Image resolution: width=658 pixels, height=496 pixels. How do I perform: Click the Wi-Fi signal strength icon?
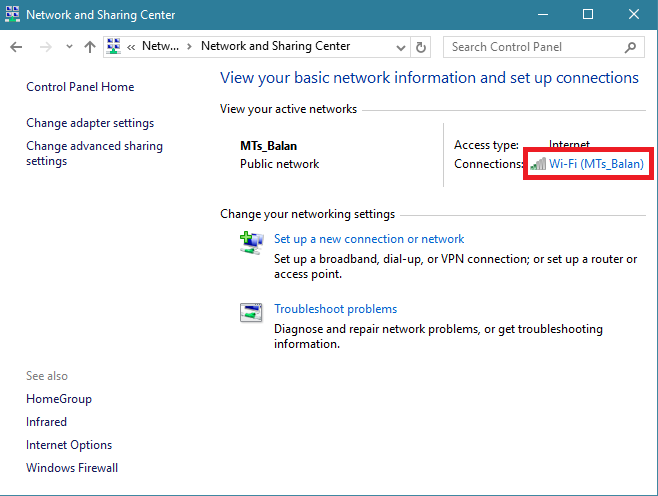(538, 164)
